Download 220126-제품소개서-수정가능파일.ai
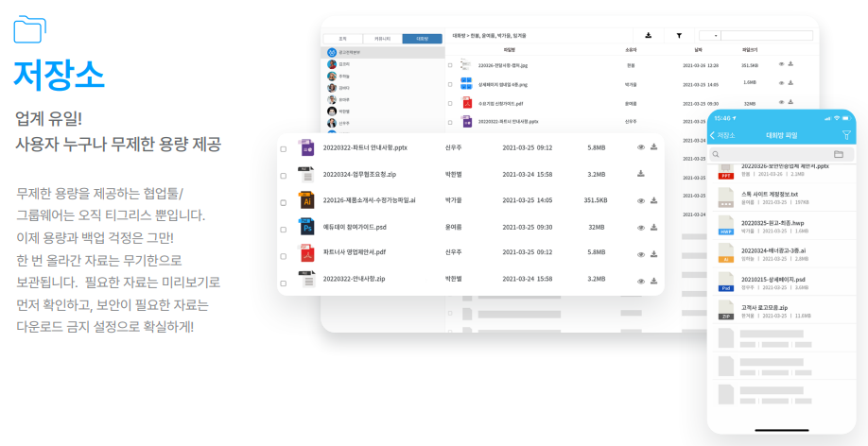The image size is (868, 446). point(653,200)
